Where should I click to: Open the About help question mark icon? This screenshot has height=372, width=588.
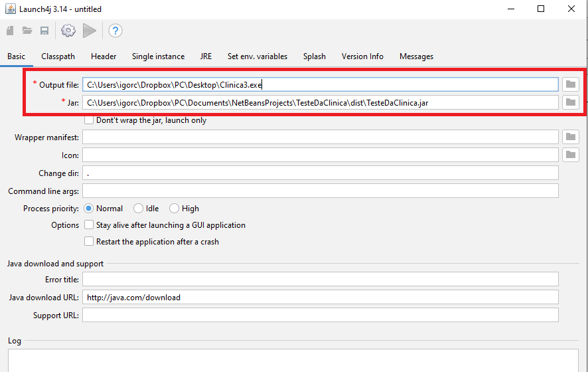coord(115,31)
